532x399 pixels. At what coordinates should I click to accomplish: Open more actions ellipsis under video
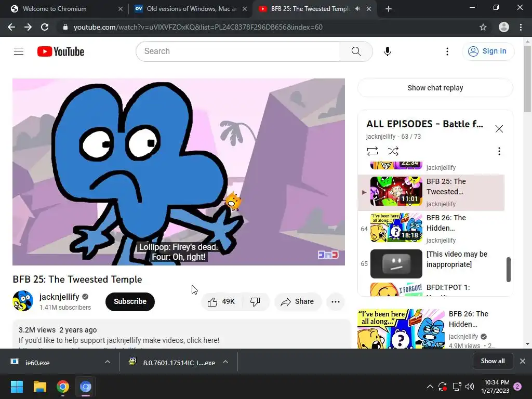(335, 302)
